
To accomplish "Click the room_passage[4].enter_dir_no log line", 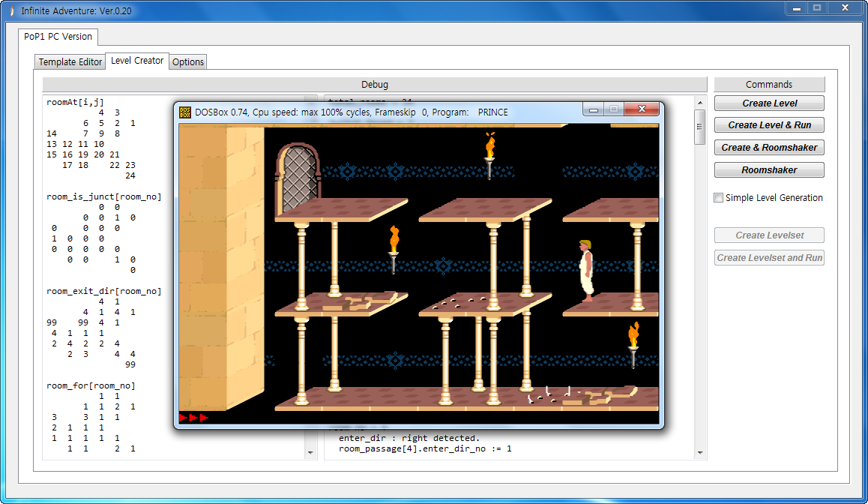I will coord(425,448).
